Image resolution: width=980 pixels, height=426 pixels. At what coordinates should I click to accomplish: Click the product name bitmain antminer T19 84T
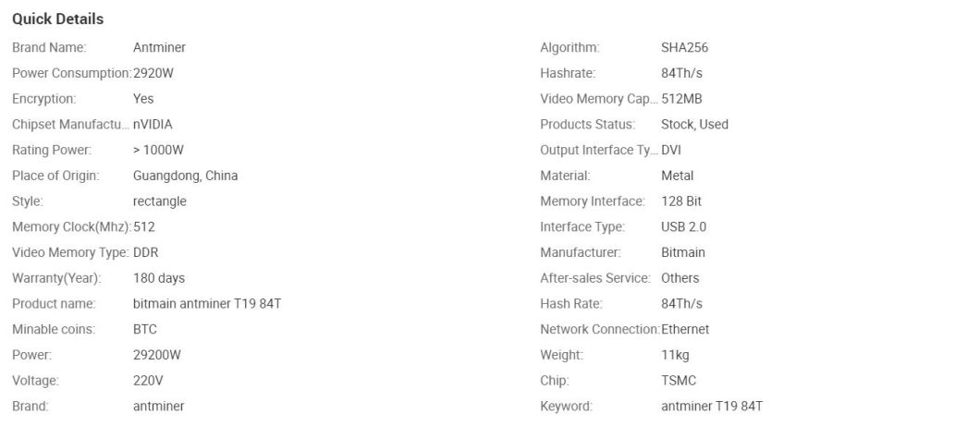tap(207, 304)
